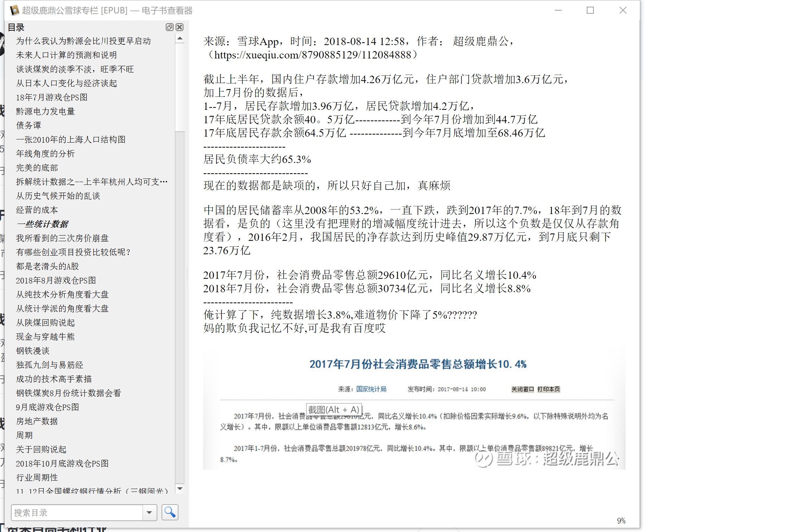Screen dimensions: 811x532
Task: Open chapter 从陕煤回购说起
Action: pos(45,323)
